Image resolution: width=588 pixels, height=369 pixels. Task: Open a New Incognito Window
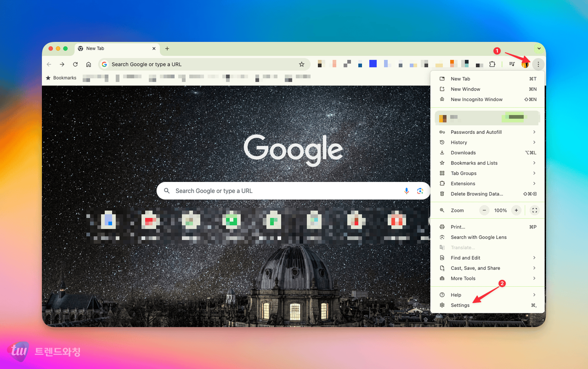click(x=488, y=99)
